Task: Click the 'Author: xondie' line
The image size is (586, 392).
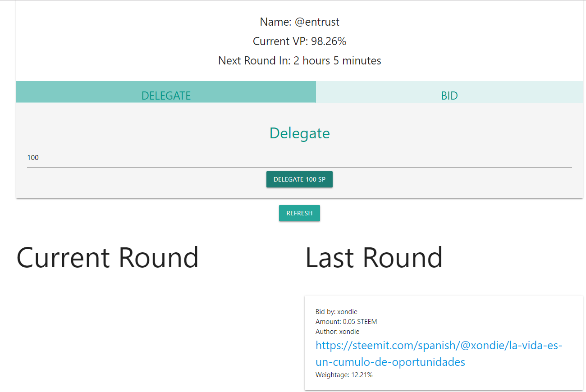Action: 337,332
